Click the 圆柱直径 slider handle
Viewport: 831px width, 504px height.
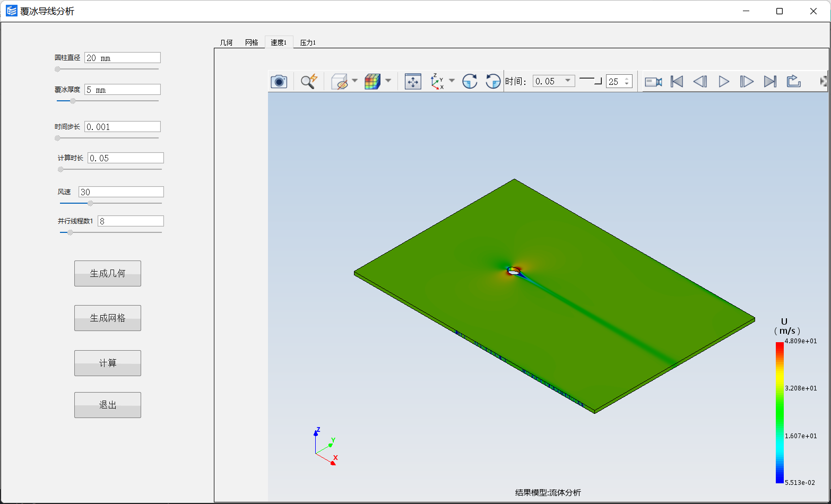[57, 69]
